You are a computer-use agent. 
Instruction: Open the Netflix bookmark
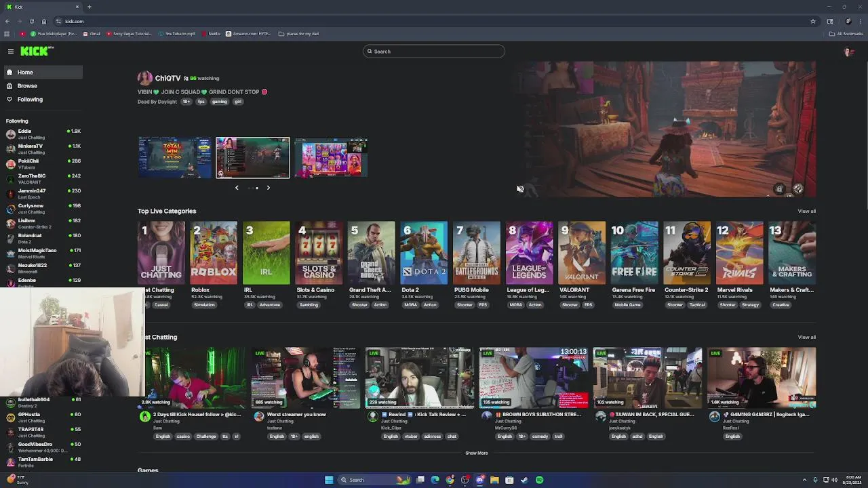click(211, 34)
